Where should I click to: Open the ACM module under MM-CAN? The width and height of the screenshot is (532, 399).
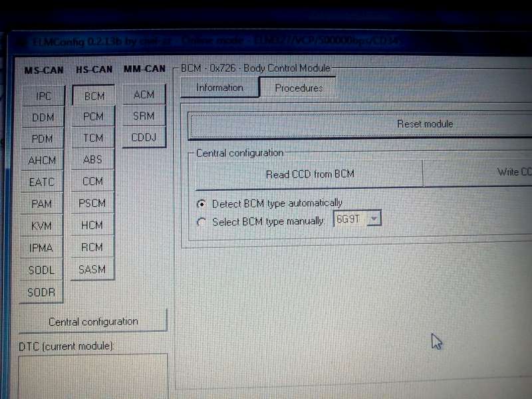(x=144, y=94)
